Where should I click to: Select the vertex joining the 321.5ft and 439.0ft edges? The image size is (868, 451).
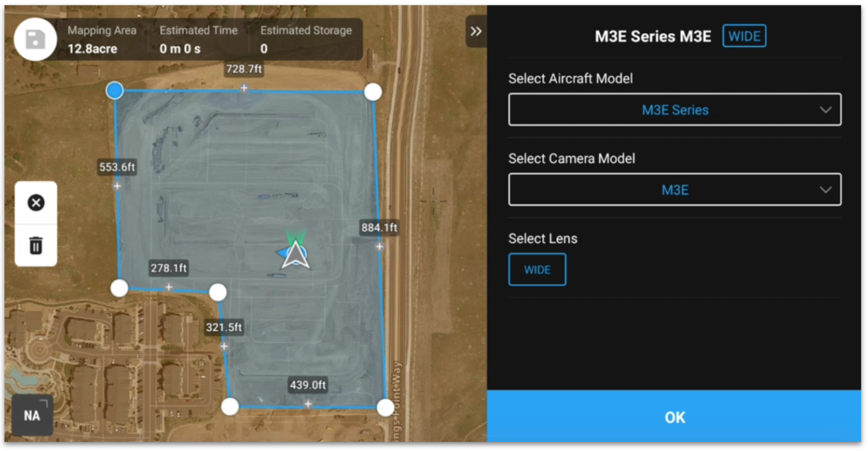point(230,406)
